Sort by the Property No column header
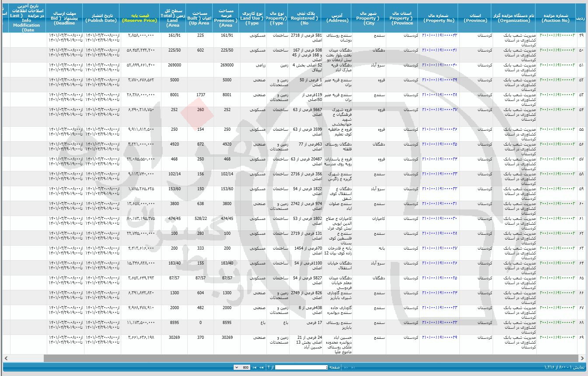The width and height of the screenshot is (588, 376). 438,17
